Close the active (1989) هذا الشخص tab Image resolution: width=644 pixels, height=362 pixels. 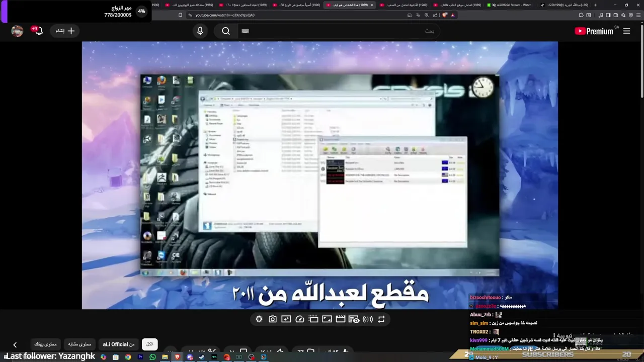click(x=372, y=5)
